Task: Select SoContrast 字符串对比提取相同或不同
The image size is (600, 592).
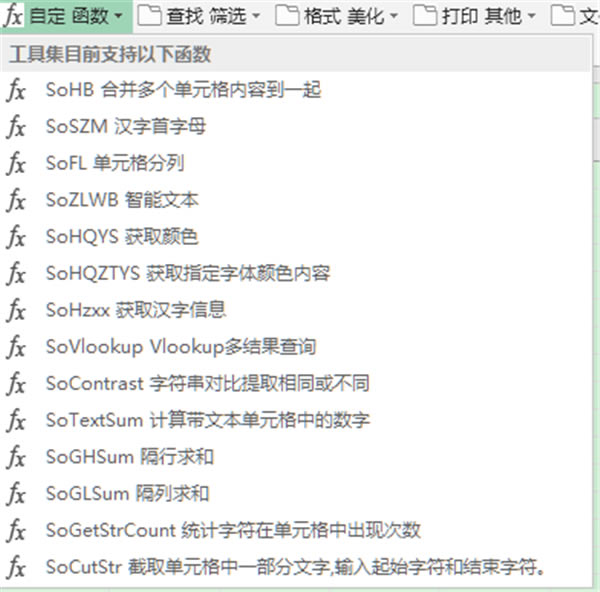Action: [295, 384]
